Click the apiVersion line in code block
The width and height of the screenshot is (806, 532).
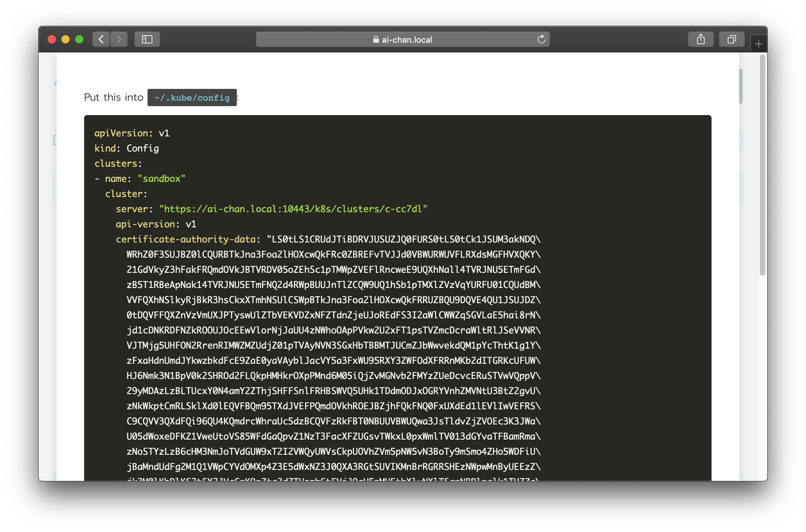coord(132,133)
